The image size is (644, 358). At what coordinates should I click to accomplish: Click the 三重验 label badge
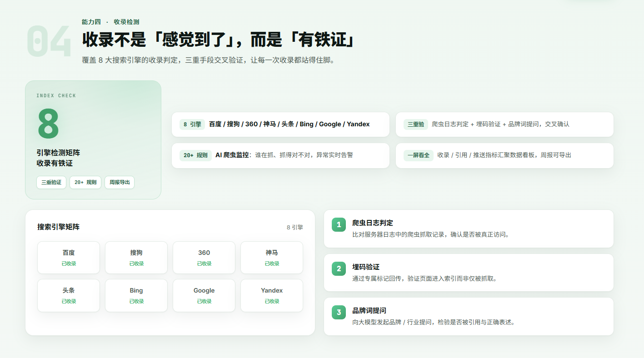pos(416,124)
